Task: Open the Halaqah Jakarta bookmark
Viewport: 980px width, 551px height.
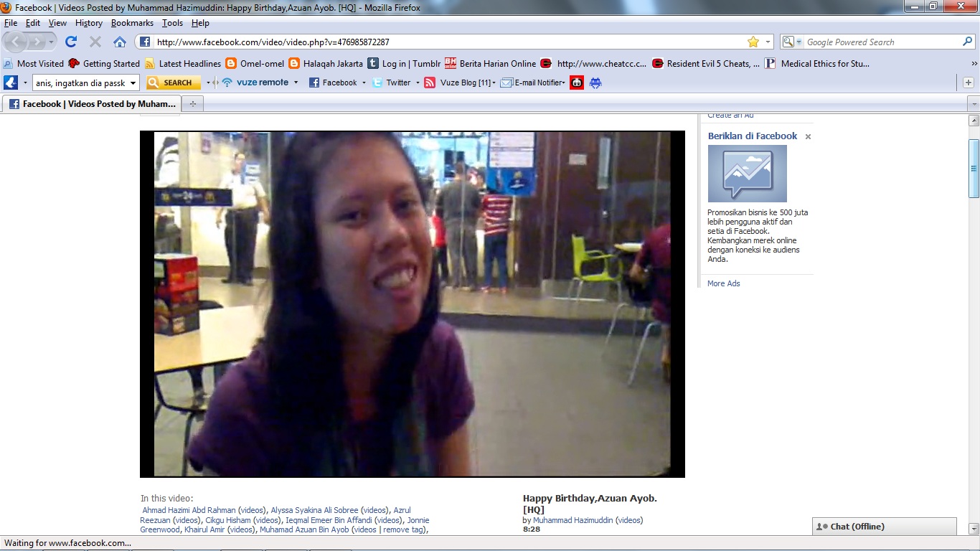Action: (326, 63)
